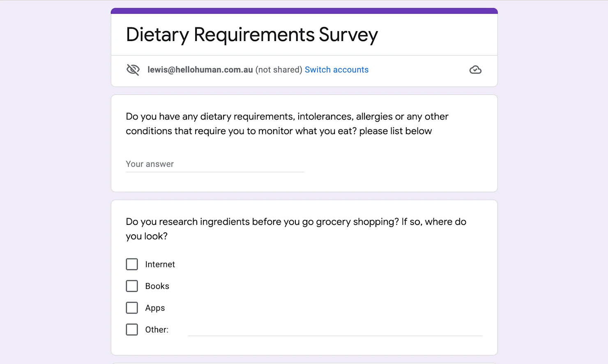Select the lewis@hellohuman.com.au email text
The height and width of the screenshot is (364, 608).
point(200,70)
